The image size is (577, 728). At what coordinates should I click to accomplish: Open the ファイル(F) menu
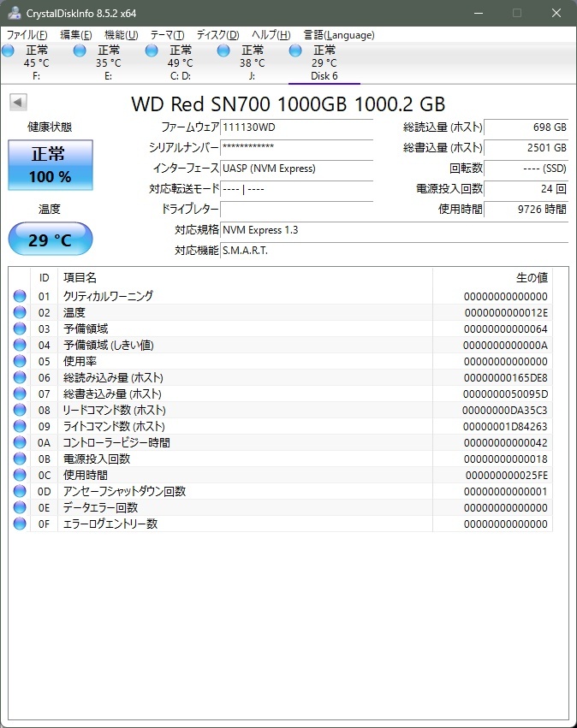tap(27, 35)
